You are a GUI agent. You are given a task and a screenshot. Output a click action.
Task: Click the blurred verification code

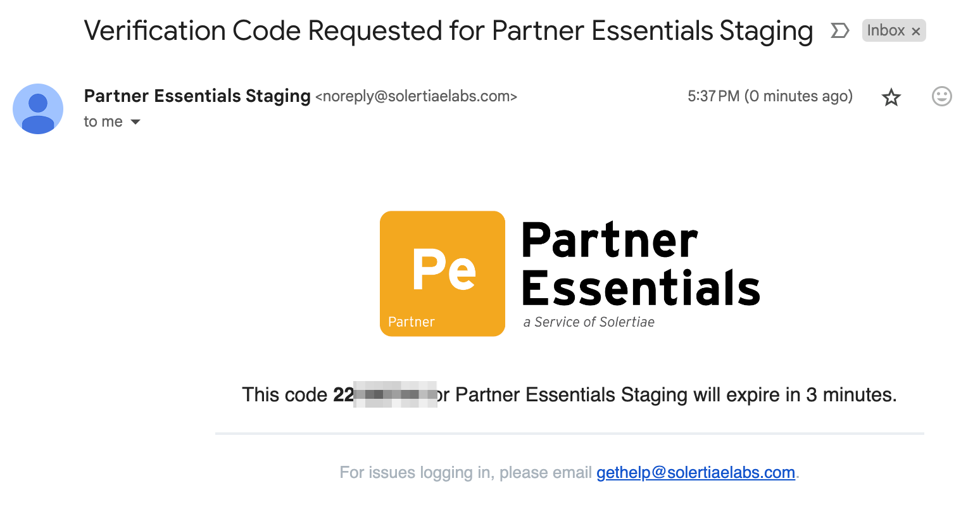click(385, 394)
